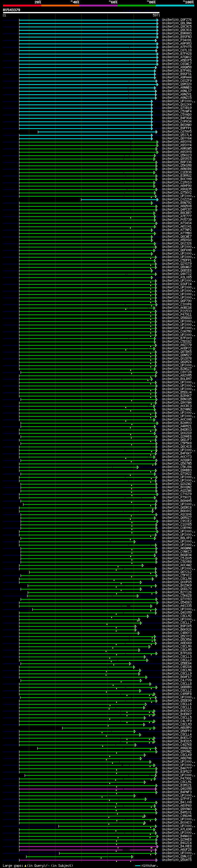Click the 597 query length marker
The image size is (197, 868).
point(155,15)
